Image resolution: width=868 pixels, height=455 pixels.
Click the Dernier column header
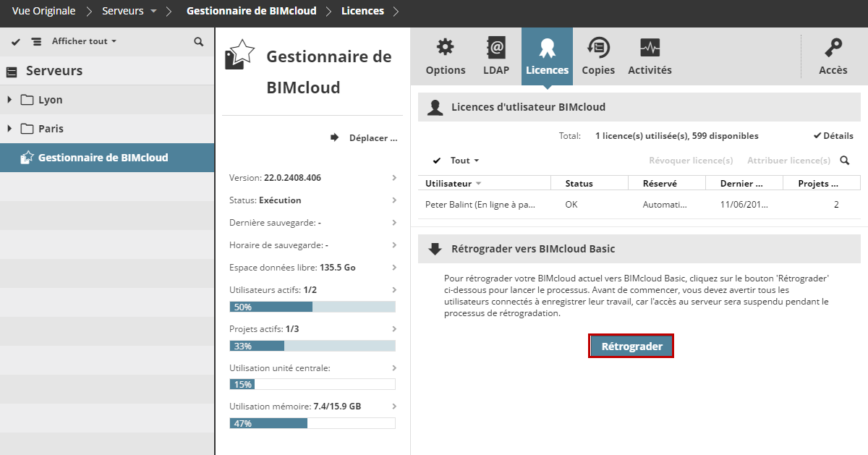click(744, 184)
